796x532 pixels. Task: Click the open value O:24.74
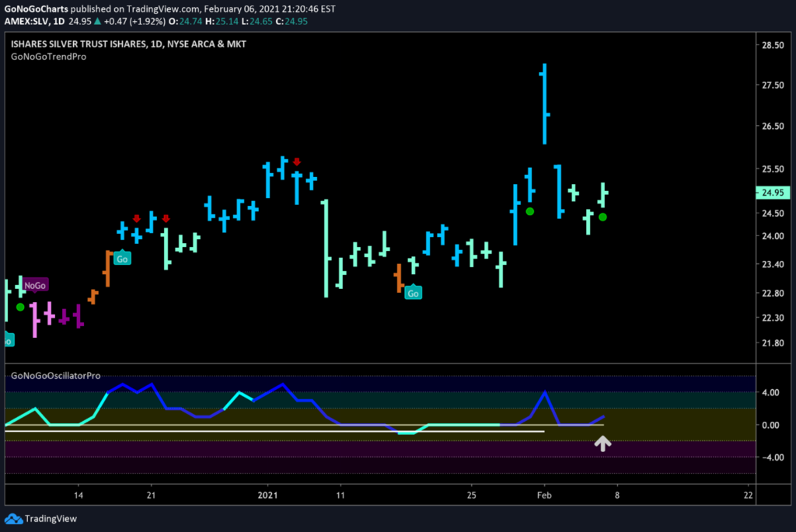tap(185, 21)
